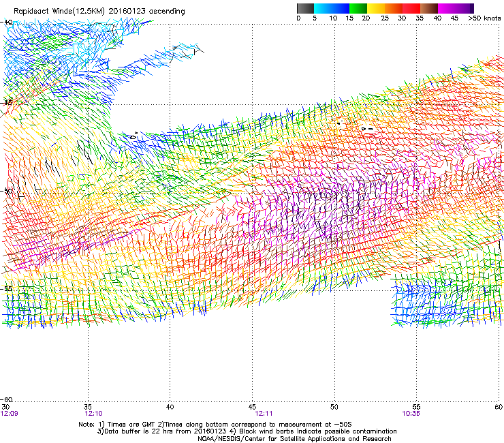Click the longitude label '55' on the bottom axis
This screenshot has width=504, height=443.
[416, 407]
